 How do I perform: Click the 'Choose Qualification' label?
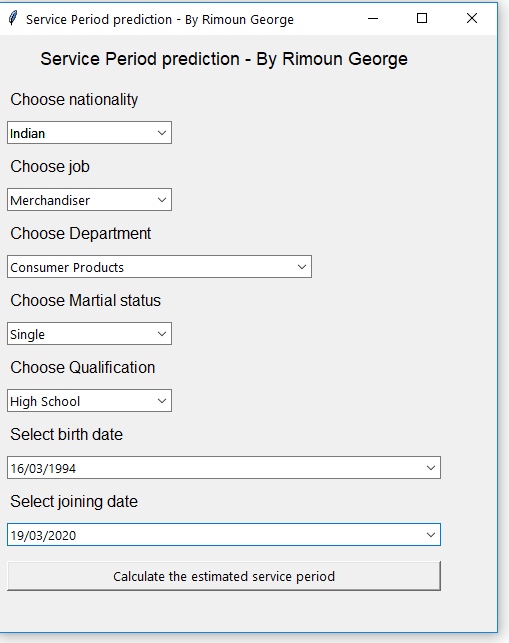point(83,367)
